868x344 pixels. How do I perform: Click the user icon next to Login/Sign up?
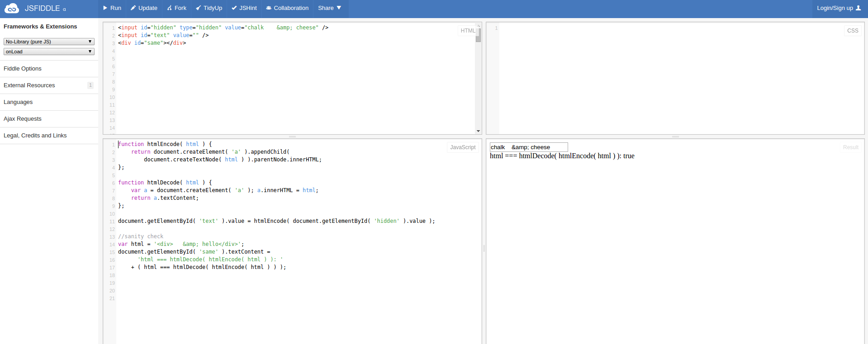858,8
